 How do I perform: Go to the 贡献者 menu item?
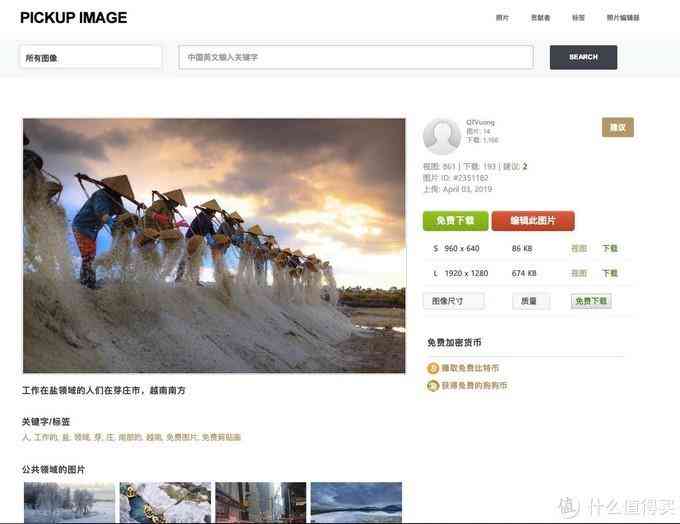[x=541, y=18]
